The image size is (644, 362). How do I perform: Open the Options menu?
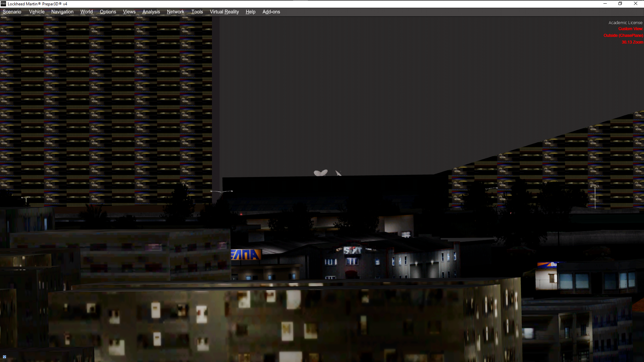(x=108, y=12)
